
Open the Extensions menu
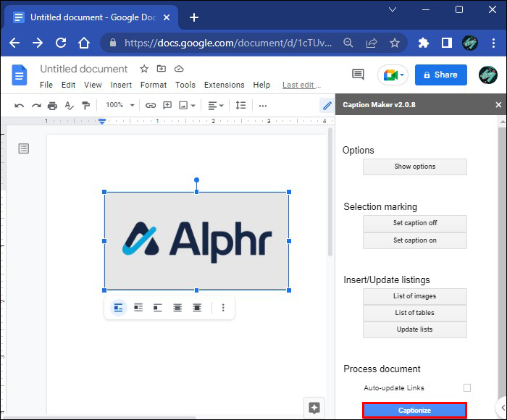224,85
